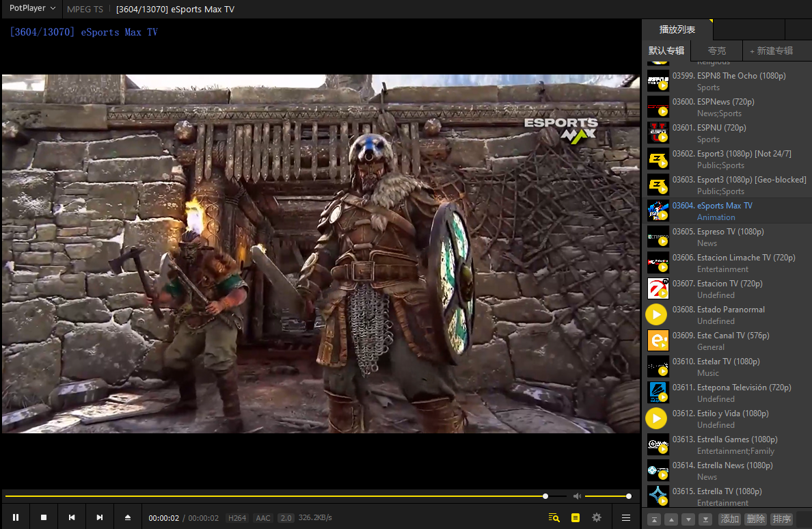This screenshot has width=812, height=529.
Task: Skip to previous channel
Action: (72, 517)
